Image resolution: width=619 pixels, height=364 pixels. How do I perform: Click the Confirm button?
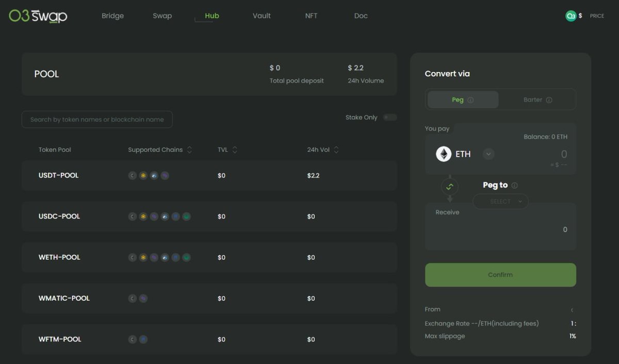coord(500,275)
